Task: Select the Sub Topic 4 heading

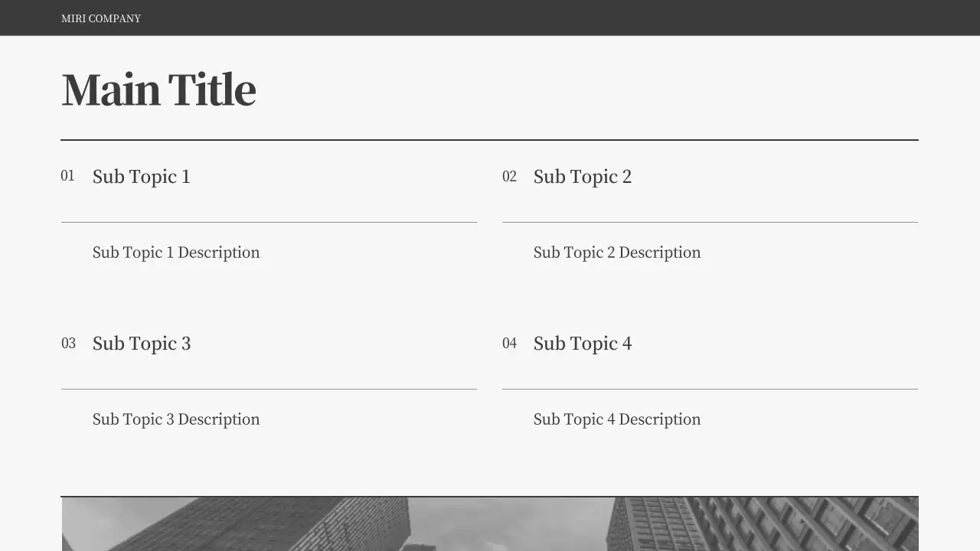Action: point(582,344)
